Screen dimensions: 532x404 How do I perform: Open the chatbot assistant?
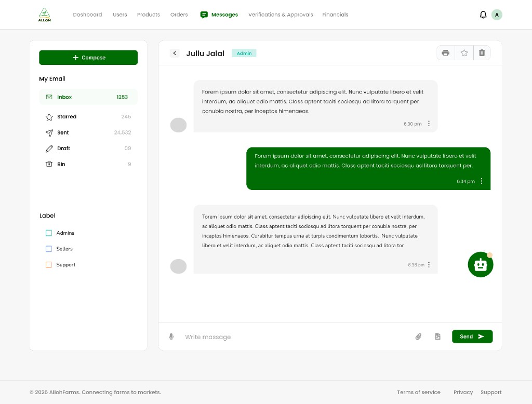[481, 265]
